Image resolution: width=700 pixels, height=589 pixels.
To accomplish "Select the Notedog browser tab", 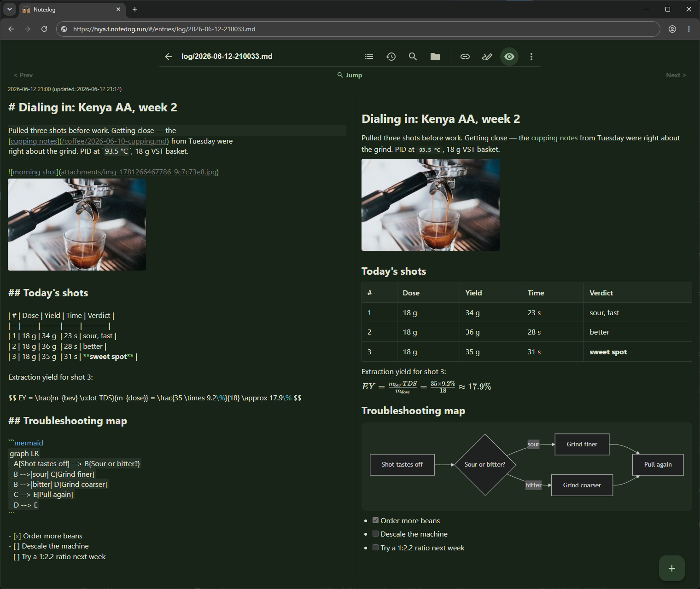I will coord(72,10).
